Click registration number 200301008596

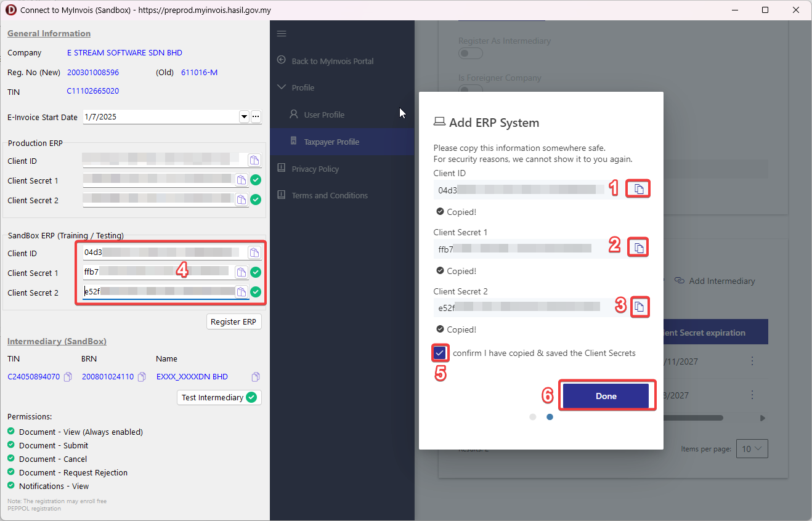click(x=93, y=73)
